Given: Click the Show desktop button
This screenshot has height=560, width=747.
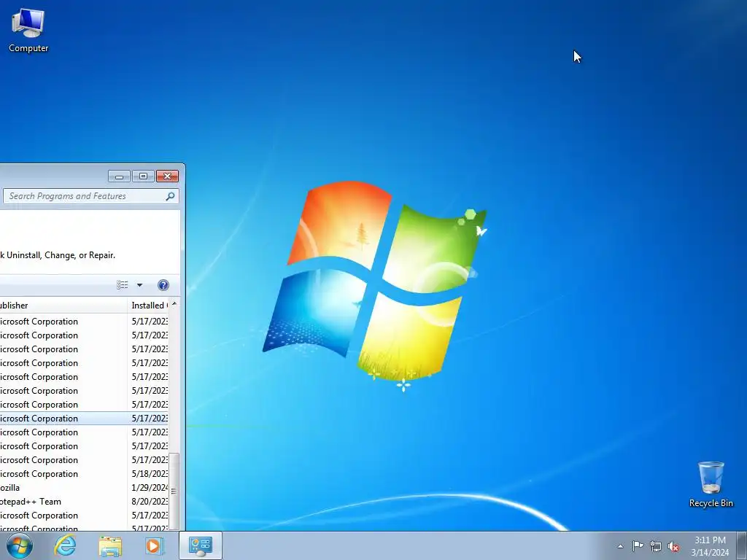Looking at the screenshot, I should pos(742,545).
